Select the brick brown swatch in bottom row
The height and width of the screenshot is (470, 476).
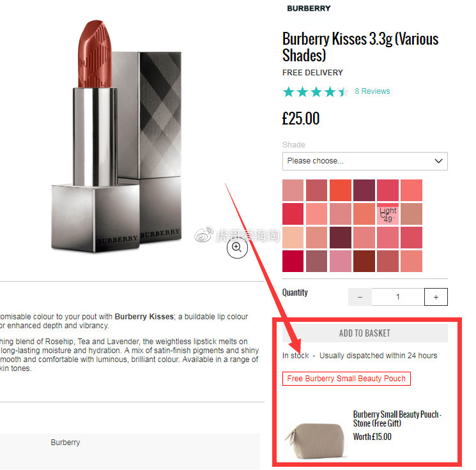point(364,261)
